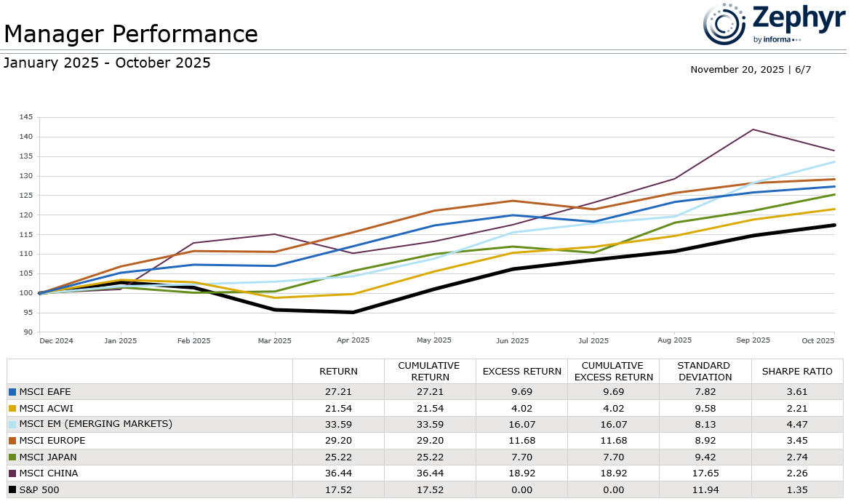The image size is (856, 504).
Task: Select the STANDARD DEVIATION column header
Action: point(705,372)
